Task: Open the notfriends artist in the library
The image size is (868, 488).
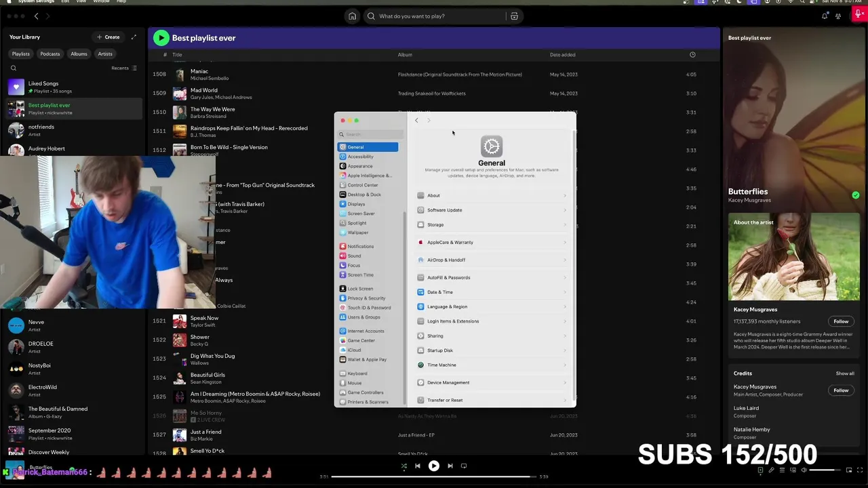Action: tap(75, 130)
